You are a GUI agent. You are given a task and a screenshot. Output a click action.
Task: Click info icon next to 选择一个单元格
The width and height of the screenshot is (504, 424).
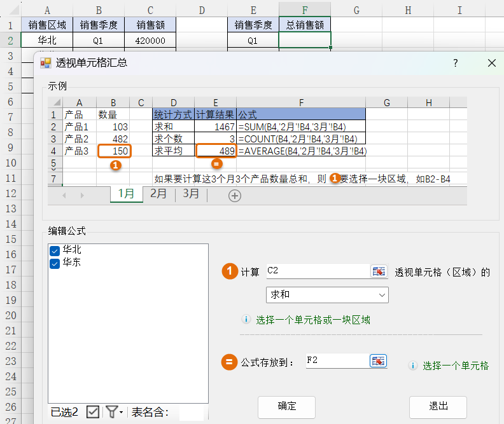(413, 366)
